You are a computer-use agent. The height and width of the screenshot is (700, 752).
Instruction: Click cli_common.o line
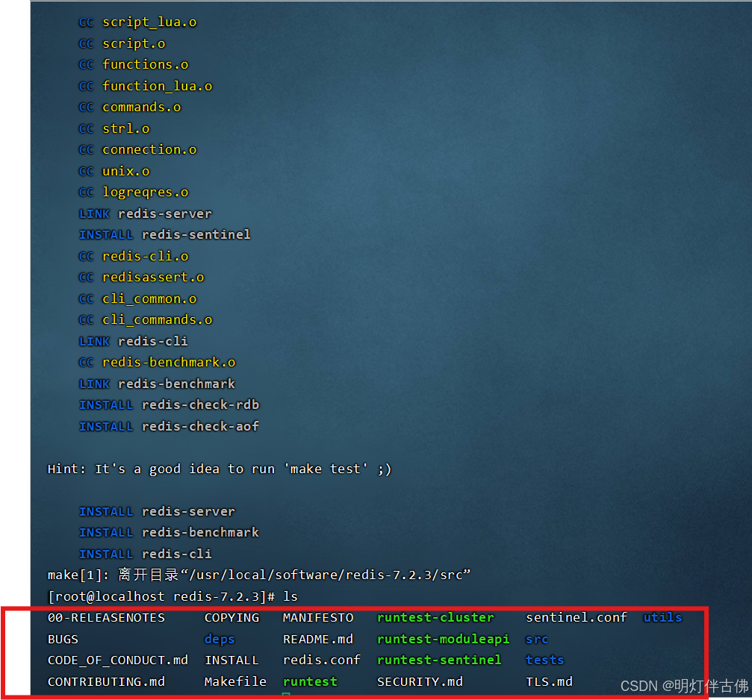(x=137, y=299)
